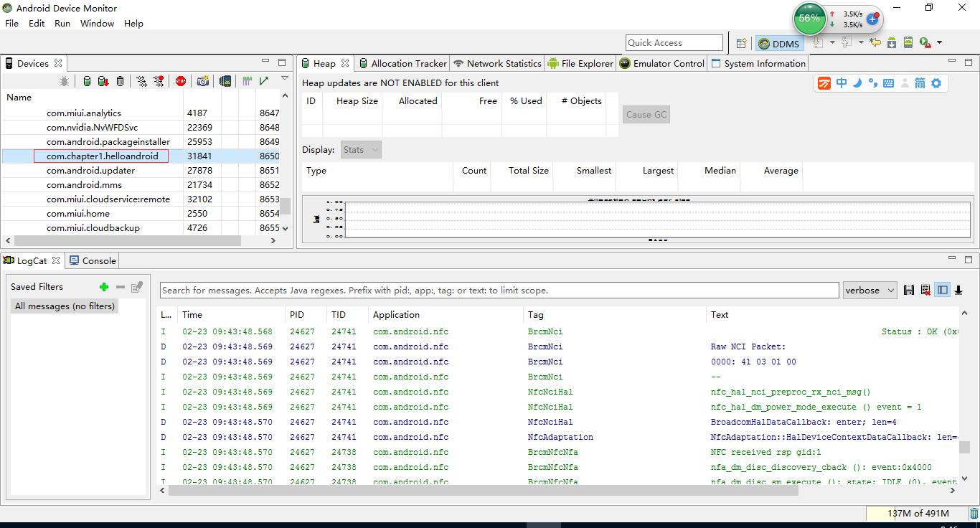
Task: Click the remove LogCat filter minus icon
Action: (121, 287)
